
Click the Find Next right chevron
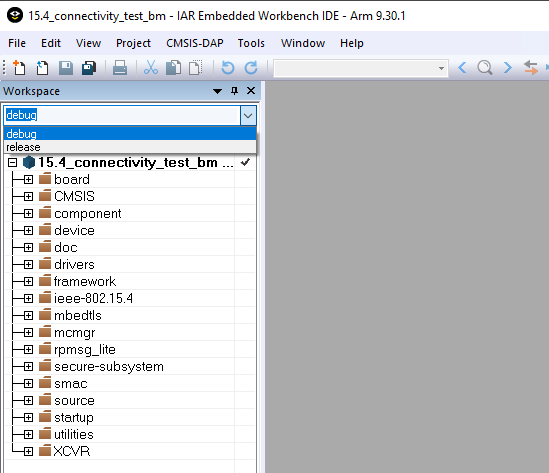pos(507,67)
